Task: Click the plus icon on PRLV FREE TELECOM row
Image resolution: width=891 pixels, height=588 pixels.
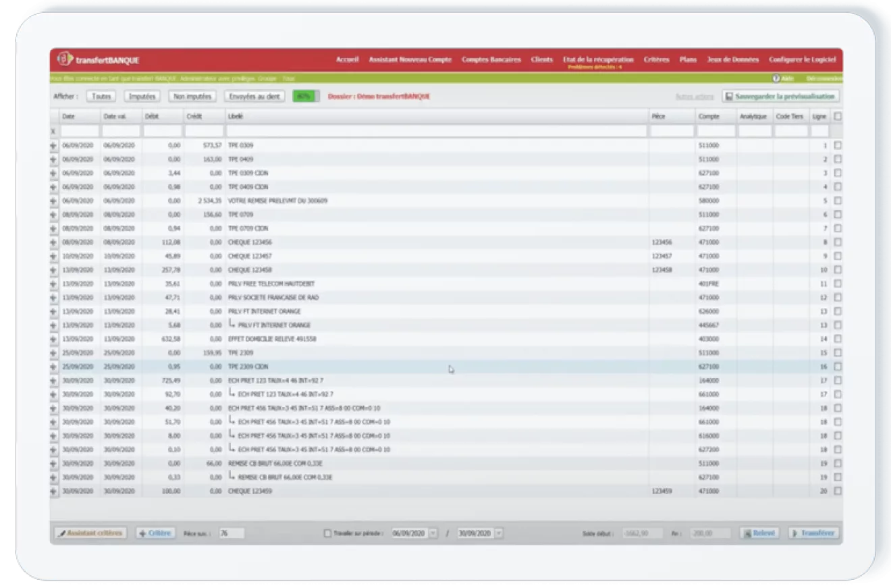Action: 53,284
